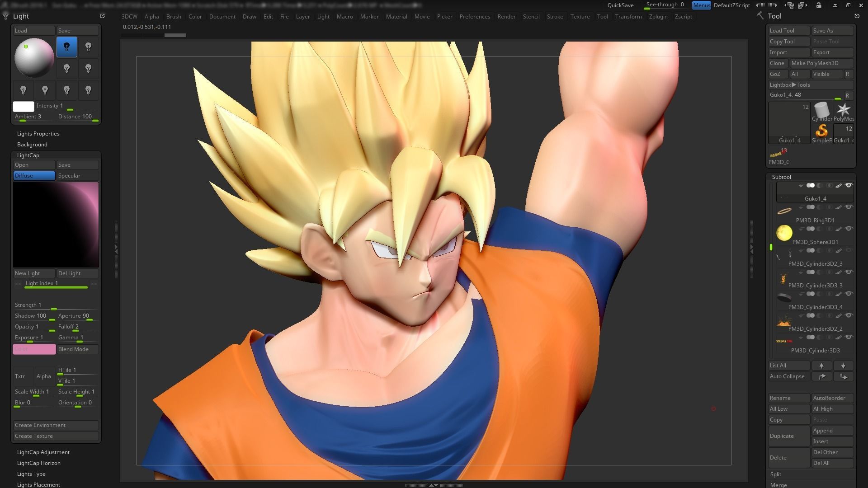Image resolution: width=868 pixels, height=488 pixels.
Task: Open the Render menu
Action: (507, 17)
